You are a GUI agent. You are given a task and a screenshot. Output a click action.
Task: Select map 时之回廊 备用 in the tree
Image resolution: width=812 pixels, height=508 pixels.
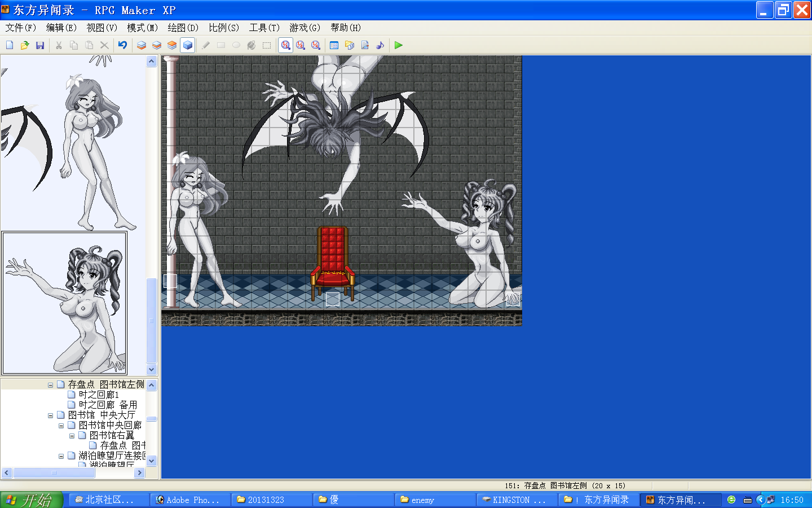(x=108, y=405)
